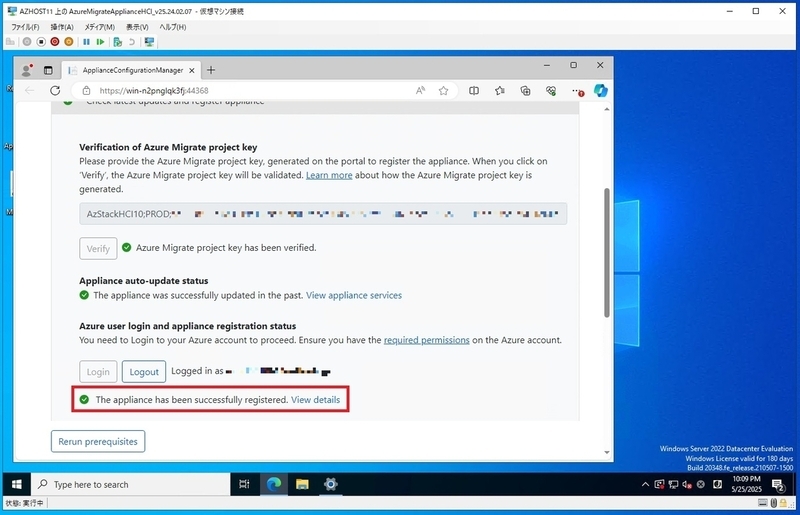800x515 pixels.
Task: Open the 表示(V) menu
Action: (x=137, y=27)
